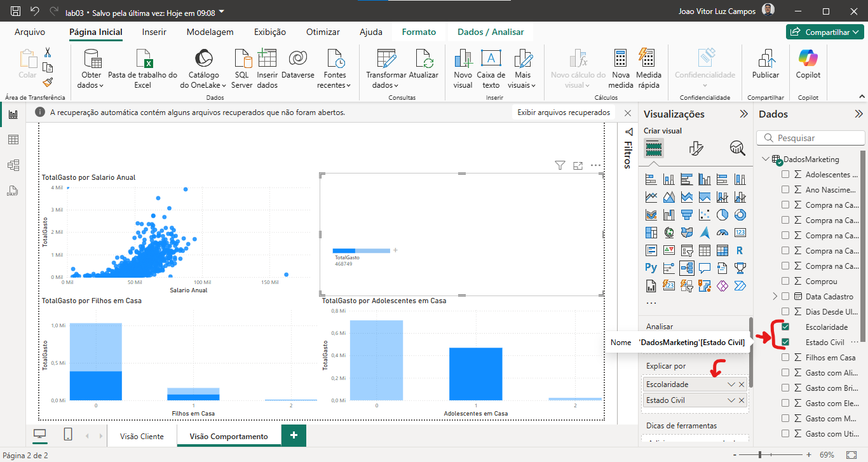Switch to Table view in left sidebar

click(x=13, y=140)
